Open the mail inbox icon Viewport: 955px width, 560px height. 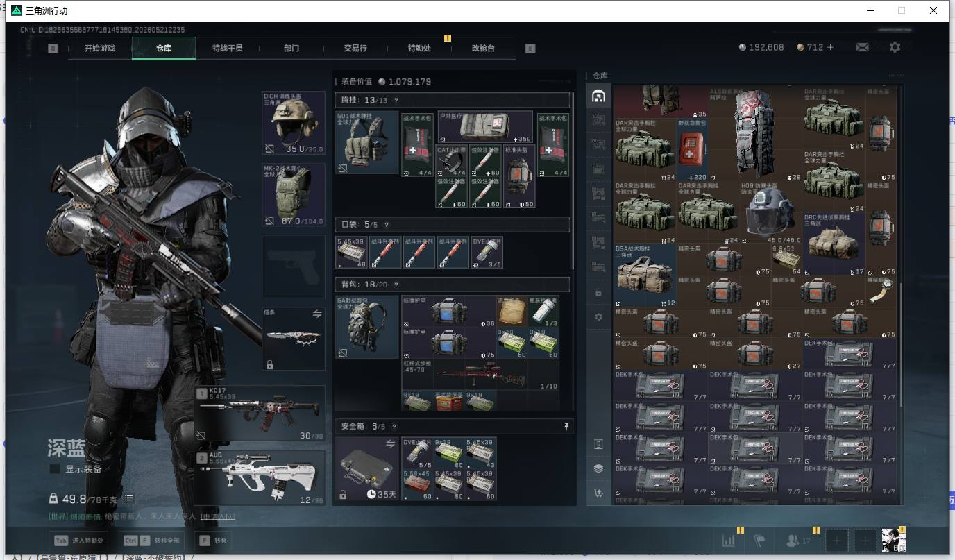coord(862,47)
